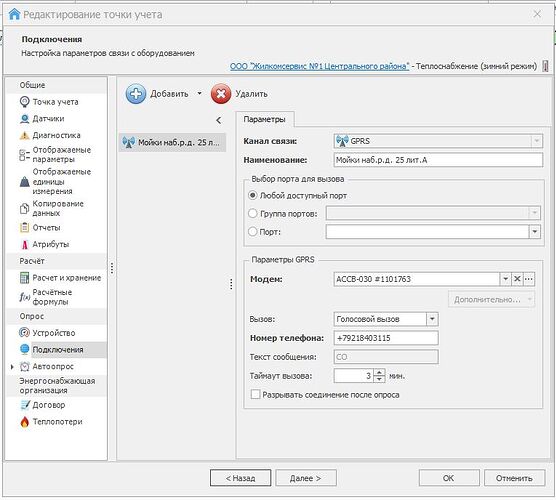Click the Таймаут вызова value field
Screen dimensions: 556x500
click(x=354, y=376)
